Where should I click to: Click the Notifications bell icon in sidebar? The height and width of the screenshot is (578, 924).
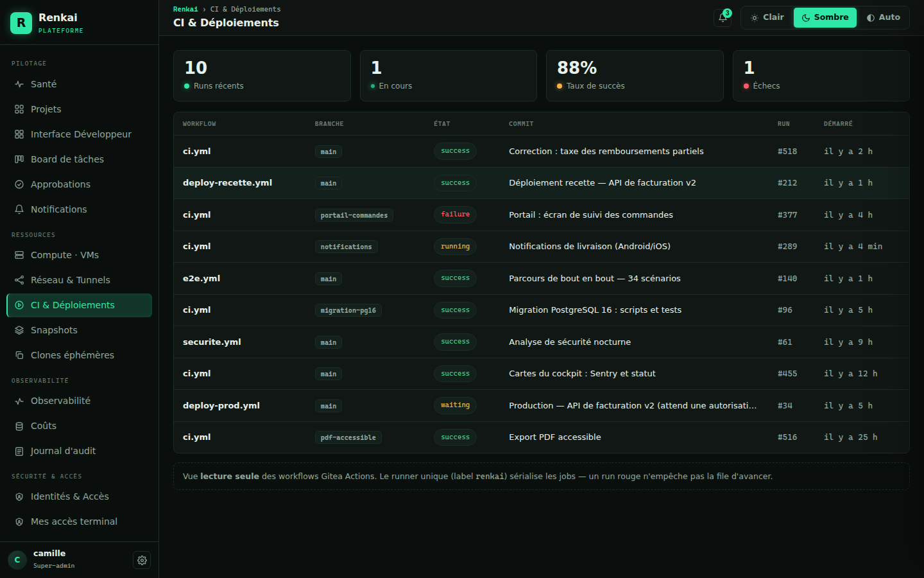(x=19, y=209)
